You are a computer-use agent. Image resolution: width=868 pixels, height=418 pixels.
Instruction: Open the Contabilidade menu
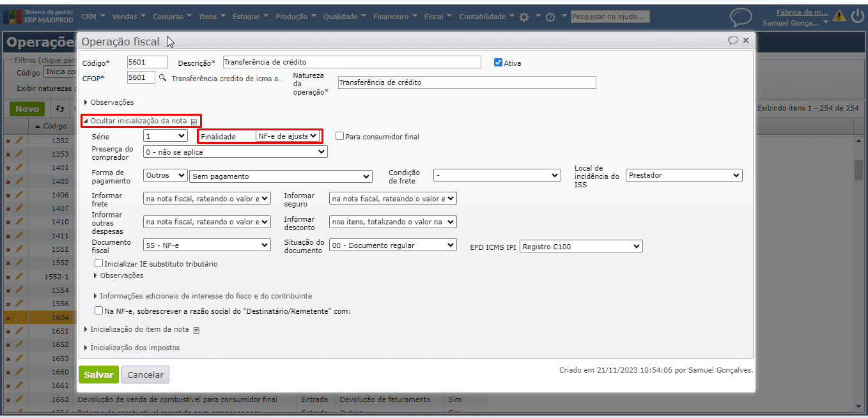(x=487, y=17)
